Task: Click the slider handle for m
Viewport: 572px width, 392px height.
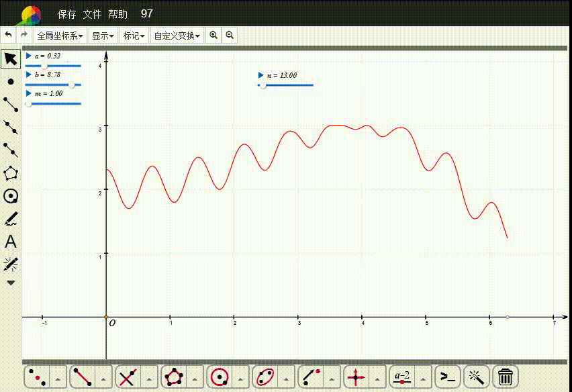Action: 28,104
